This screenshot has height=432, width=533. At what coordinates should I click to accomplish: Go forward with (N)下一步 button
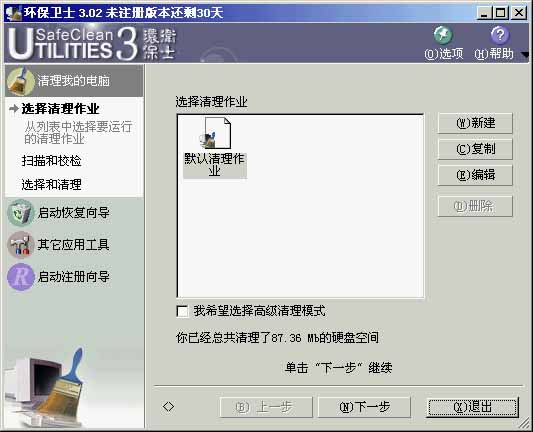click(x=364, y=407)
